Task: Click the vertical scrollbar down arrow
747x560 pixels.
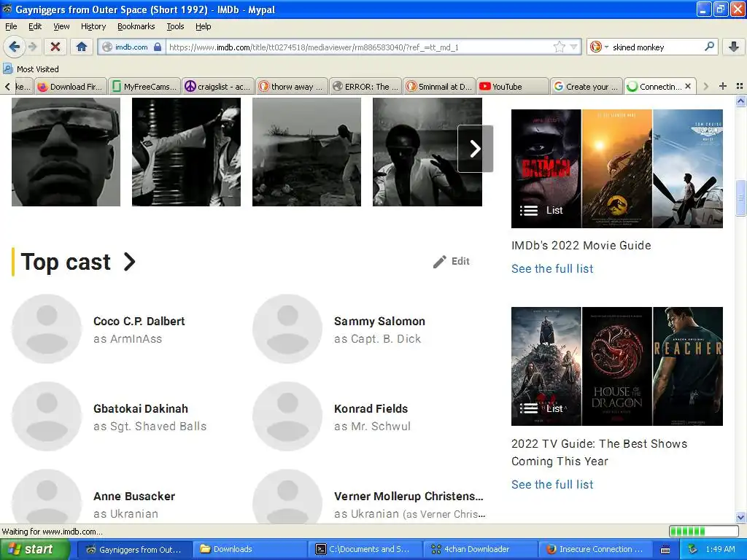Action: pyautogui.click(x=740, y=517)
